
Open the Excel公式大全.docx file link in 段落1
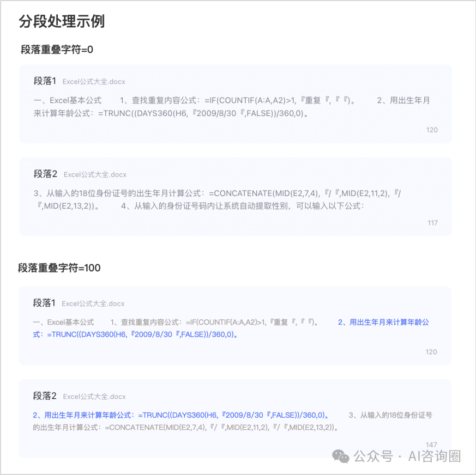[x=94, y=81]
